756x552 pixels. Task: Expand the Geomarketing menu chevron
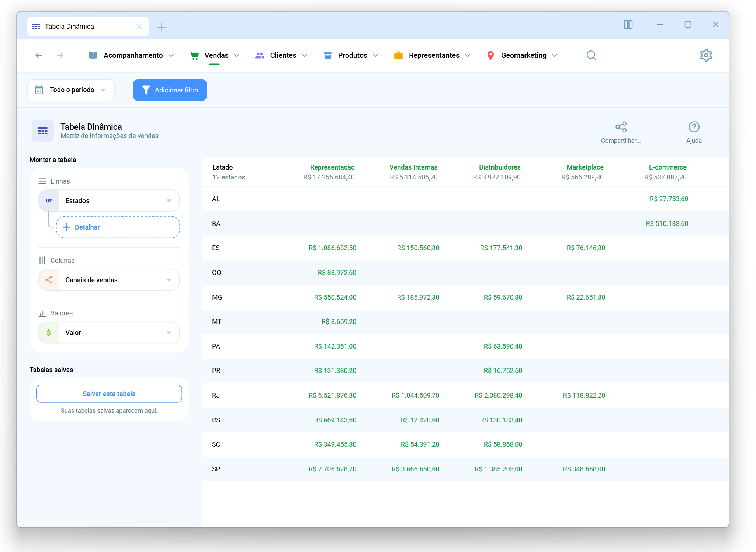point(555,56)
